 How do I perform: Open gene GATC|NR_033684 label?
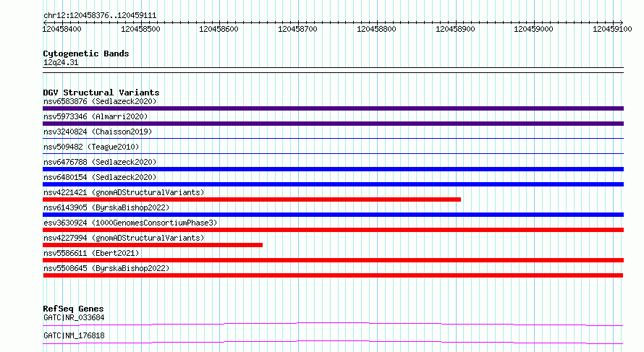(x=74, y=317)
